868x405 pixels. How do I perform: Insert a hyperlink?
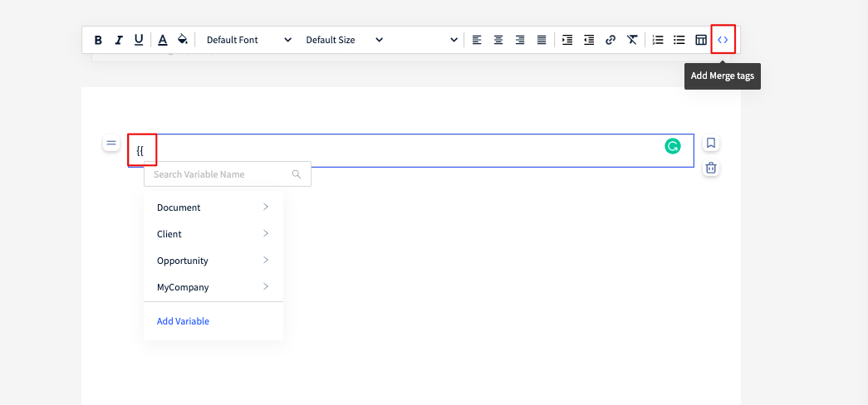click(x=611, y=40)
